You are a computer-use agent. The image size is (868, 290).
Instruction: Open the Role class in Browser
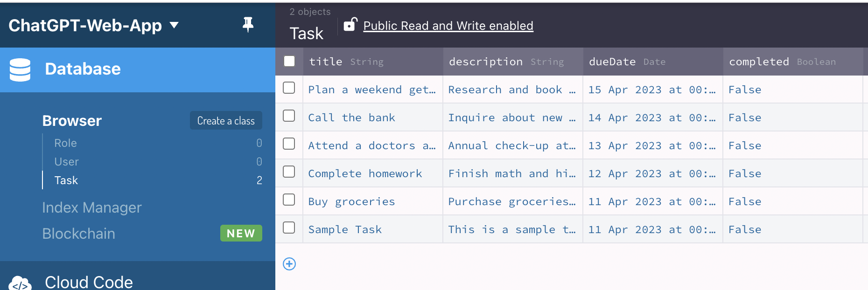65,143
